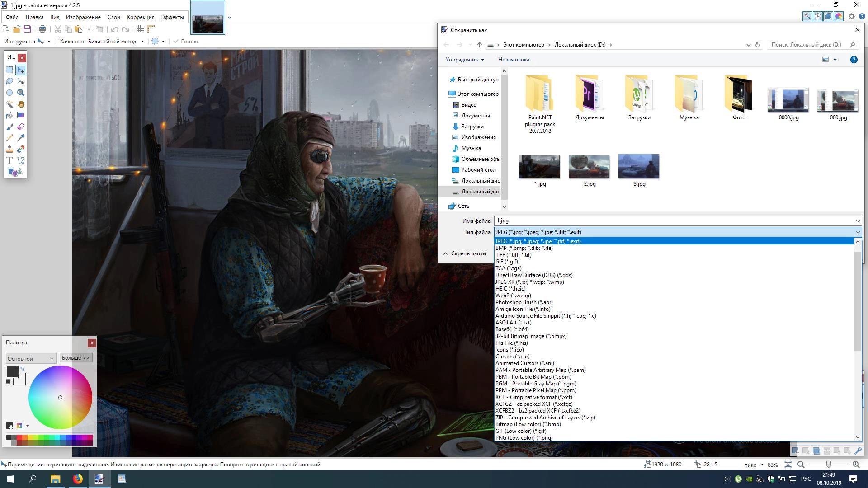Choose PNG (Low color) file type

pyautogui.click(x=674, y=438)
